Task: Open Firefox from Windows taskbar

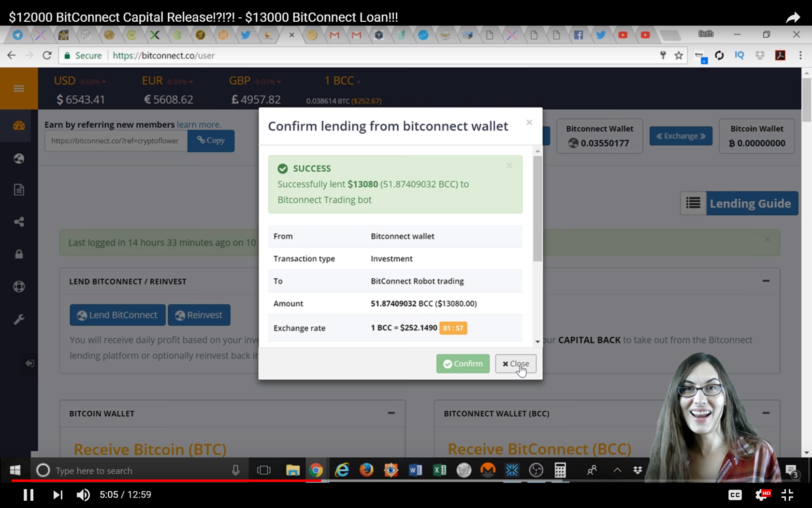Action: (366, 470)
